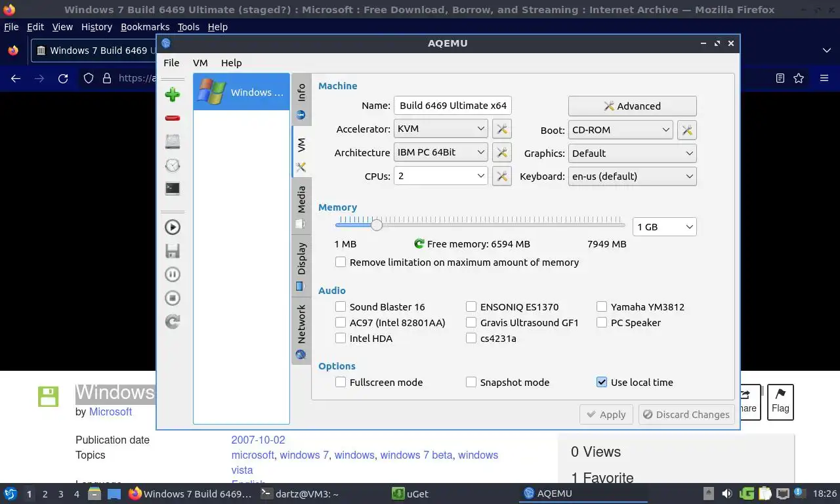Enable AC97 (Intel 82801AA) audio
Viewport: 840px width, 504px height.
(341, 322)
